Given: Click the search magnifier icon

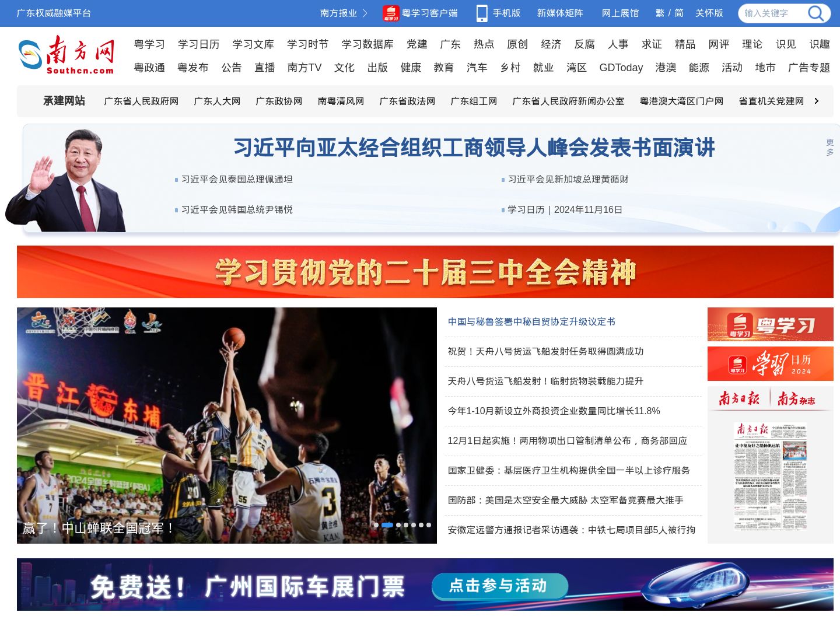Looking at the screenshot, I should tap(815, 13).
